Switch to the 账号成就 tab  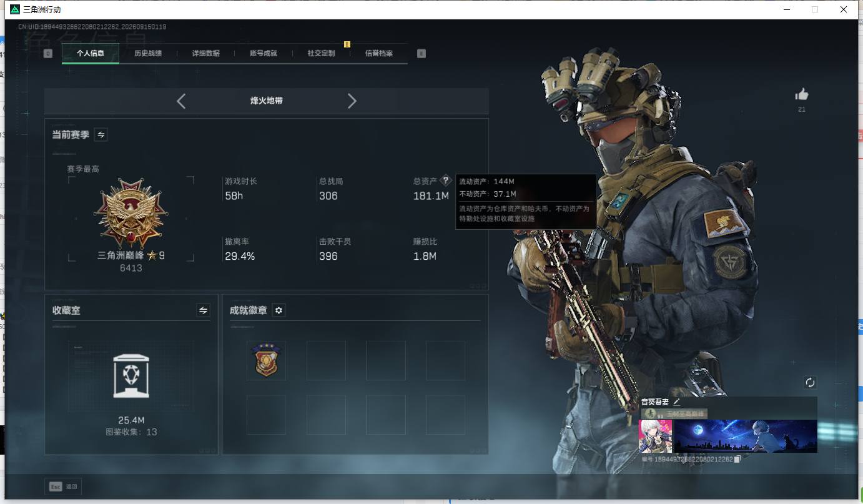click(264, 54)
